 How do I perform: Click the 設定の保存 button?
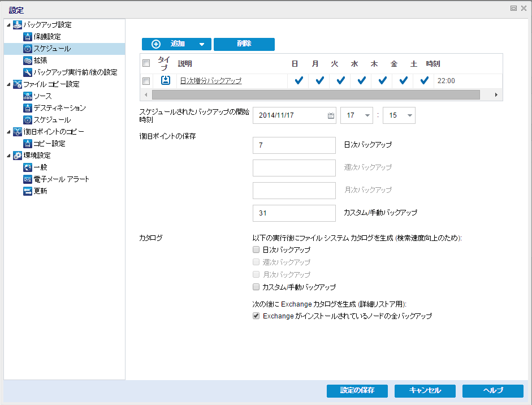pos(357,391)
